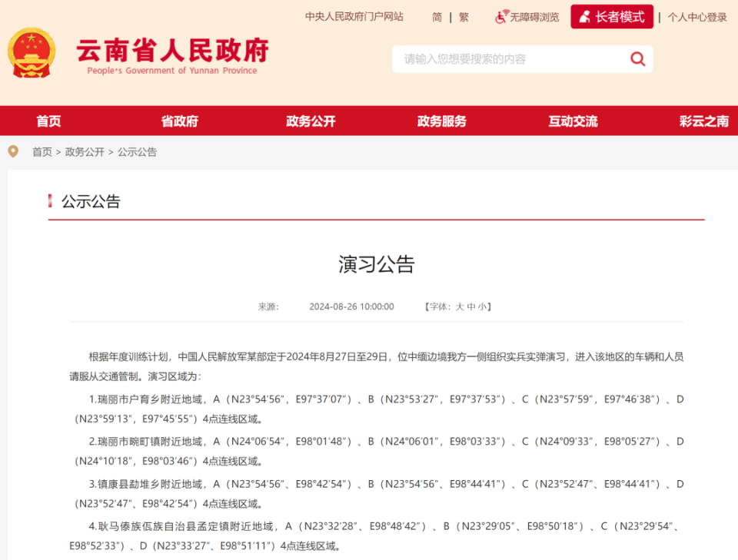Click the location pin icon beside breadcrumb
Screen dimensions: 738x560
[x=12, y=151]
